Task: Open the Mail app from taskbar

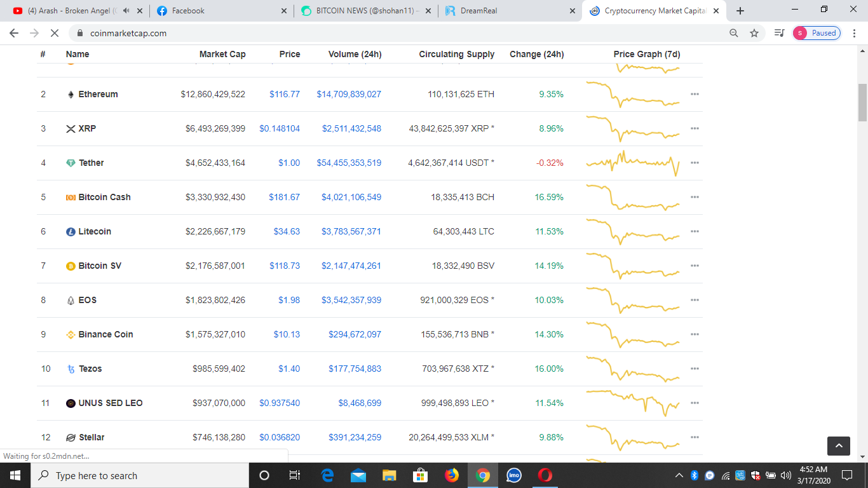Action: click(358, 475)
